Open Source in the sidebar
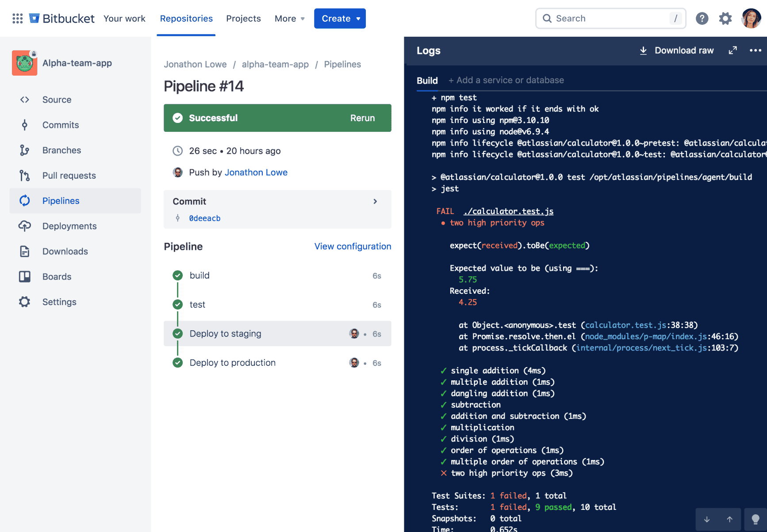This screenshot has height=532, width=767. tap(75, 100)
